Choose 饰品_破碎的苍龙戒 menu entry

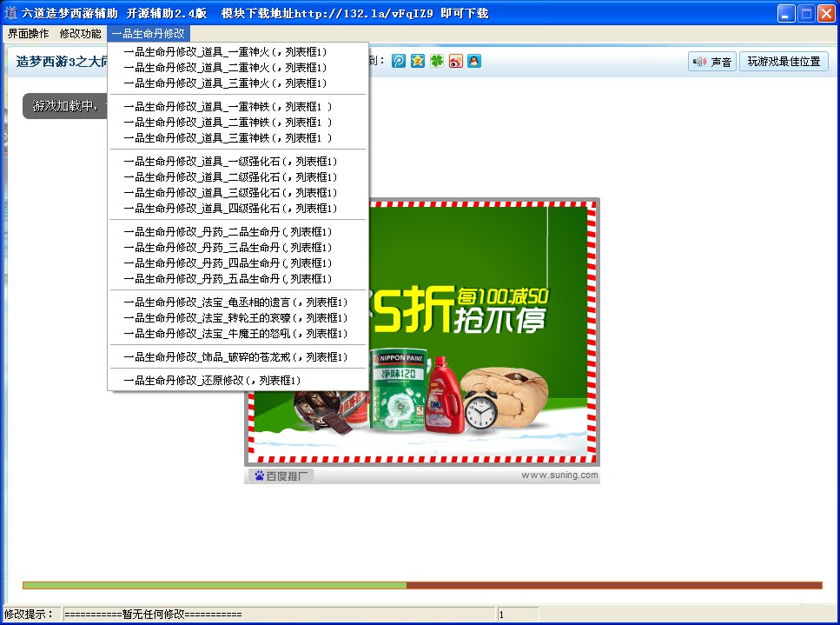click(x=238, y=356)
